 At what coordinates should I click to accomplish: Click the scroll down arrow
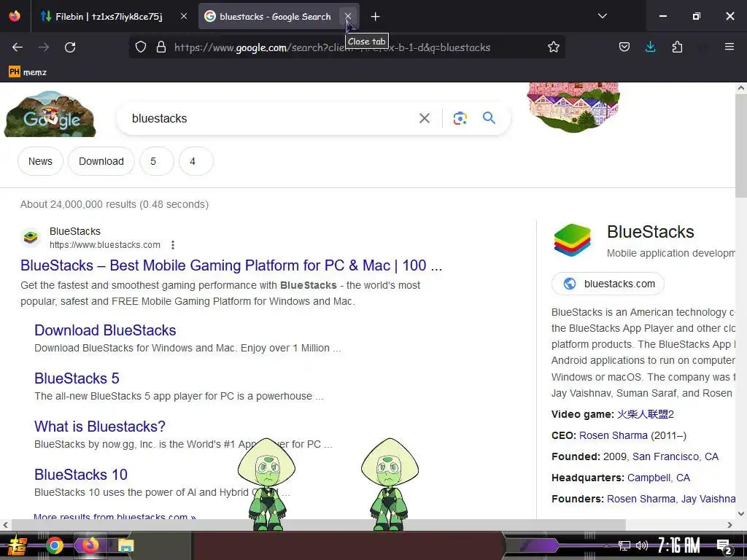741,514
